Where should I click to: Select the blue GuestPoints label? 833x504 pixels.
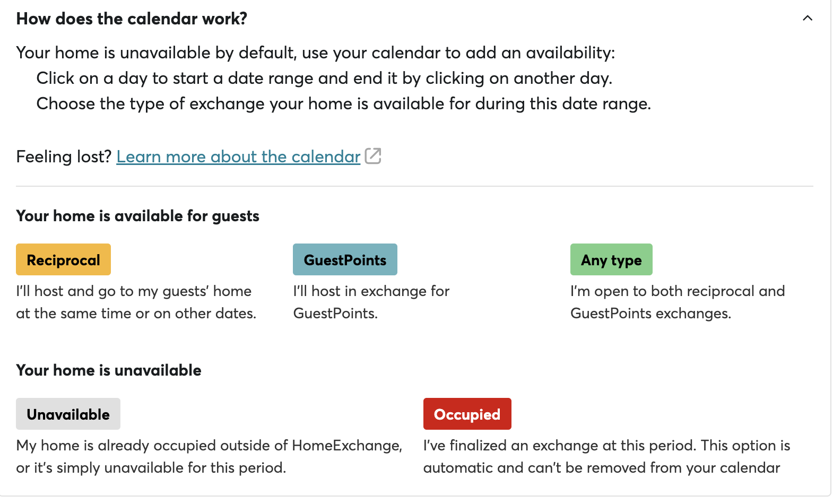click(345, 260)
